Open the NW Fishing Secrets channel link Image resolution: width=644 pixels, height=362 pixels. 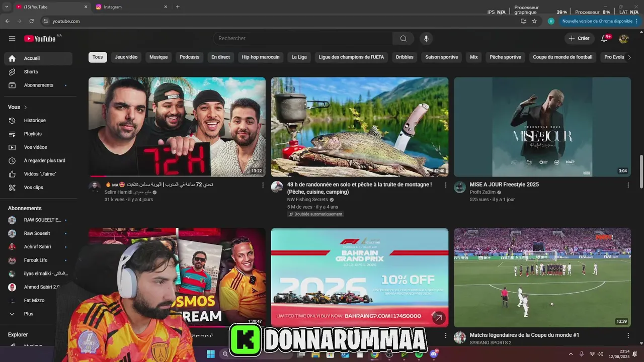tap(307, 200)
